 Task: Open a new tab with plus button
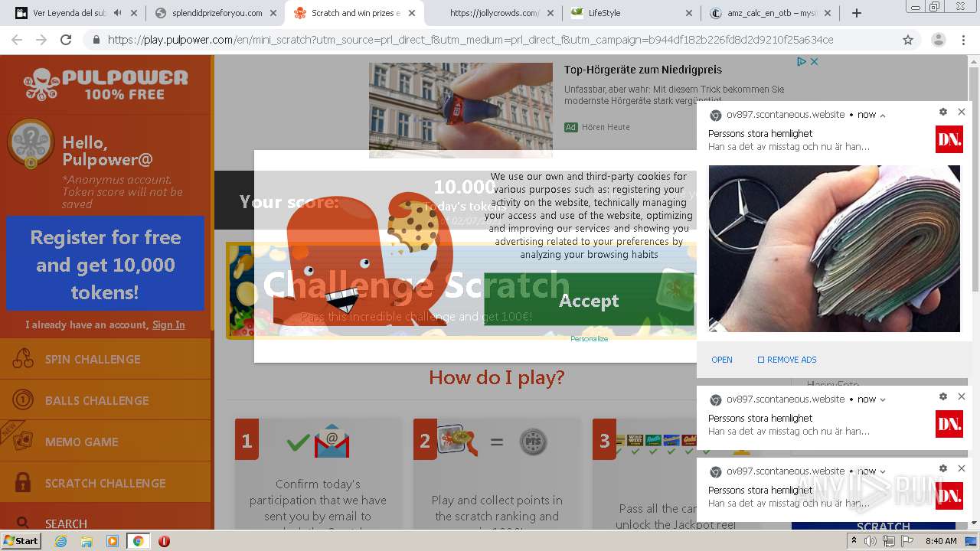point(857,13)
